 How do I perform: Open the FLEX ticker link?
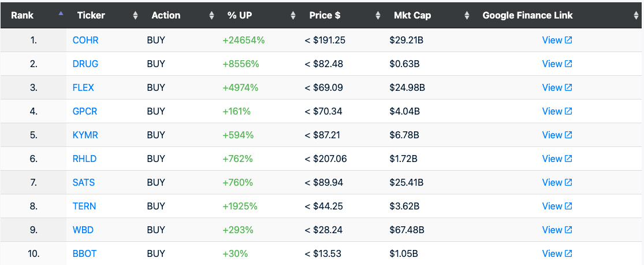83,87
